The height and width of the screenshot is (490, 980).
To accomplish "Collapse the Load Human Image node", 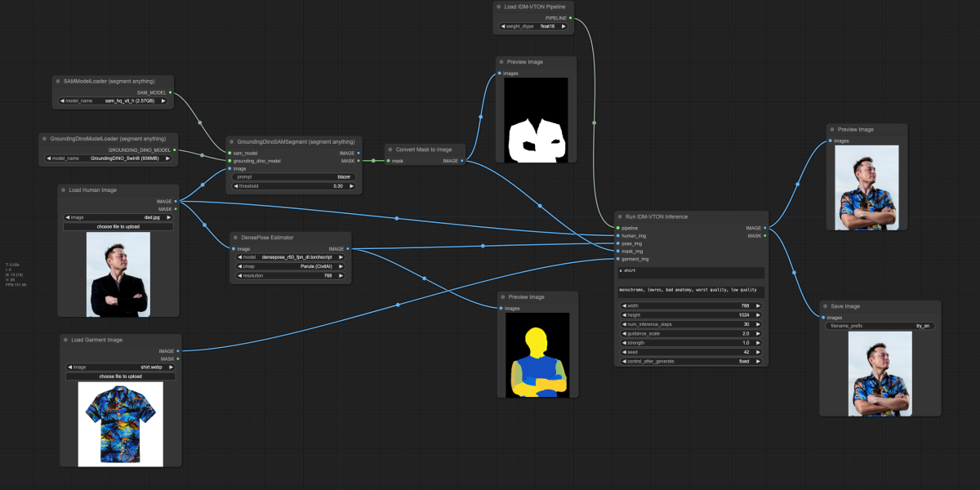I will point(63,189).
